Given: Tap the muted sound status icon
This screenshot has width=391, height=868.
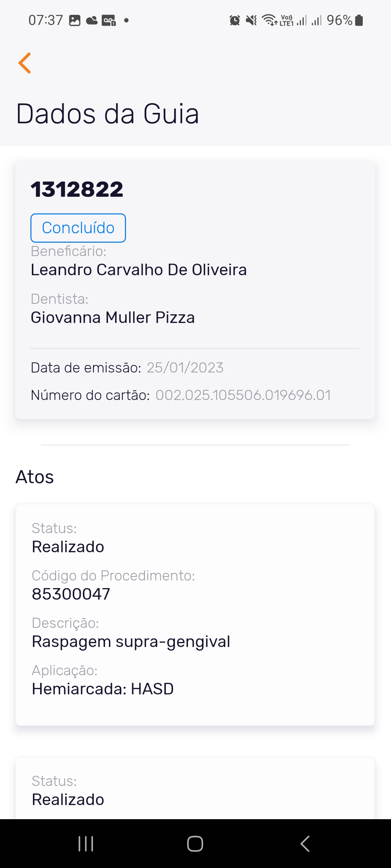Looking at the screenshot, I should click(251, 20).
